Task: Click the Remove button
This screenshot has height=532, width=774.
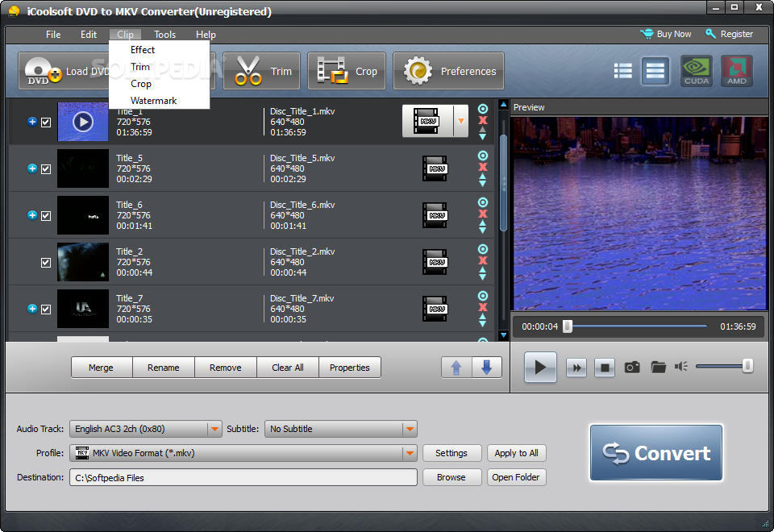Action: click(226, 368)
